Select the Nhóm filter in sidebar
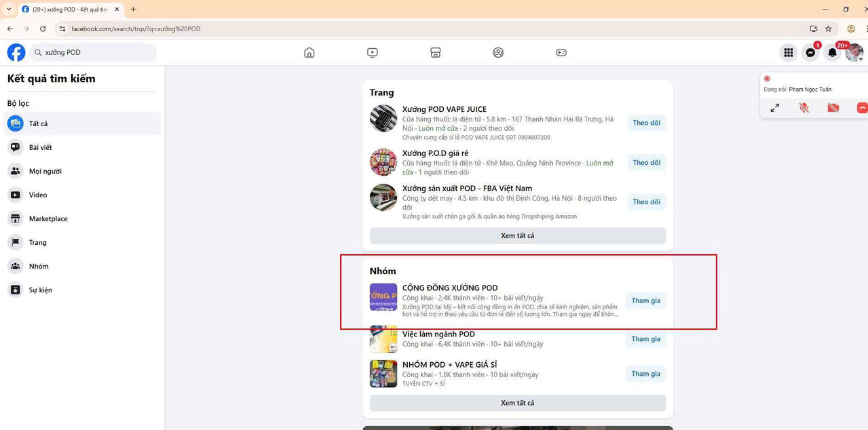 [83, 266]
